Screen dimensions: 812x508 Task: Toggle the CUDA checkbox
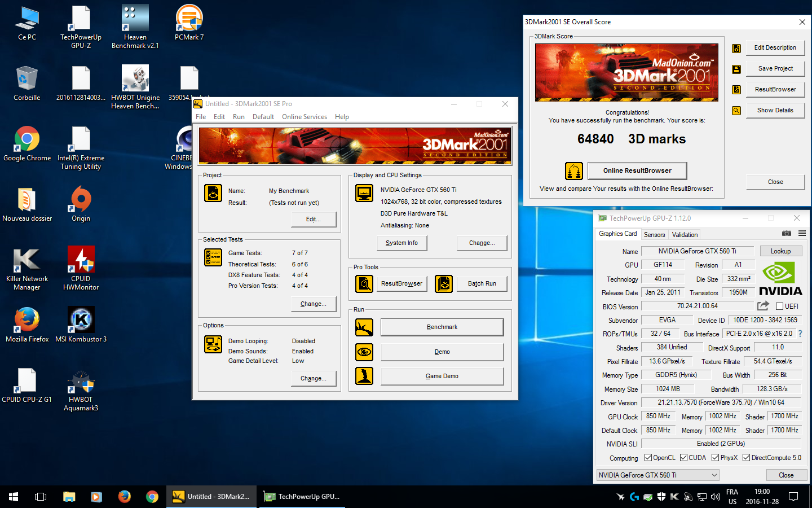click(x=683, y=458)
